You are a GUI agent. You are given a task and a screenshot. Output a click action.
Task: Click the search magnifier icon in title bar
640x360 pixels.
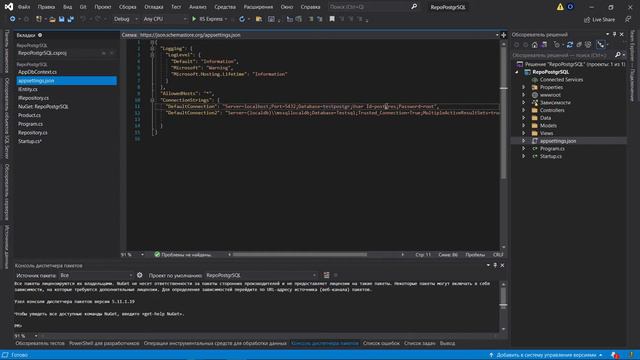[x=414, y=7]
